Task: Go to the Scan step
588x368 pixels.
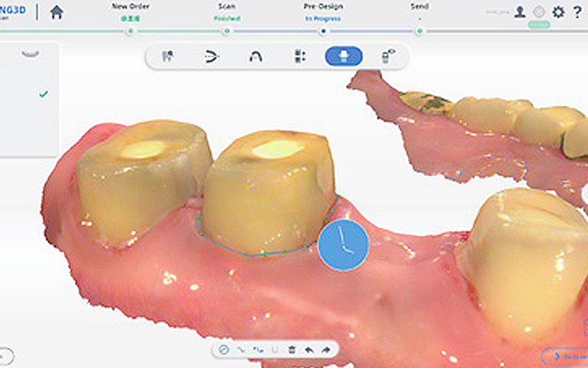Action: pos(226,31)
